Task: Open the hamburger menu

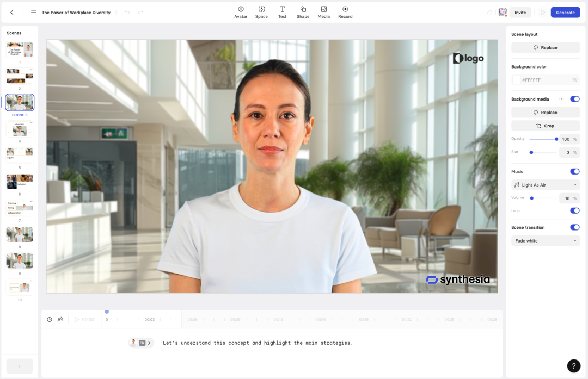Action: click(34, 13)
